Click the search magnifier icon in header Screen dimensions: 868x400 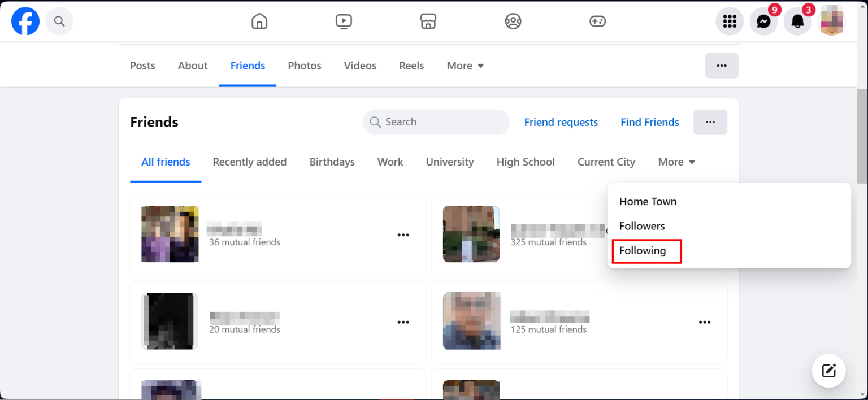59,21
